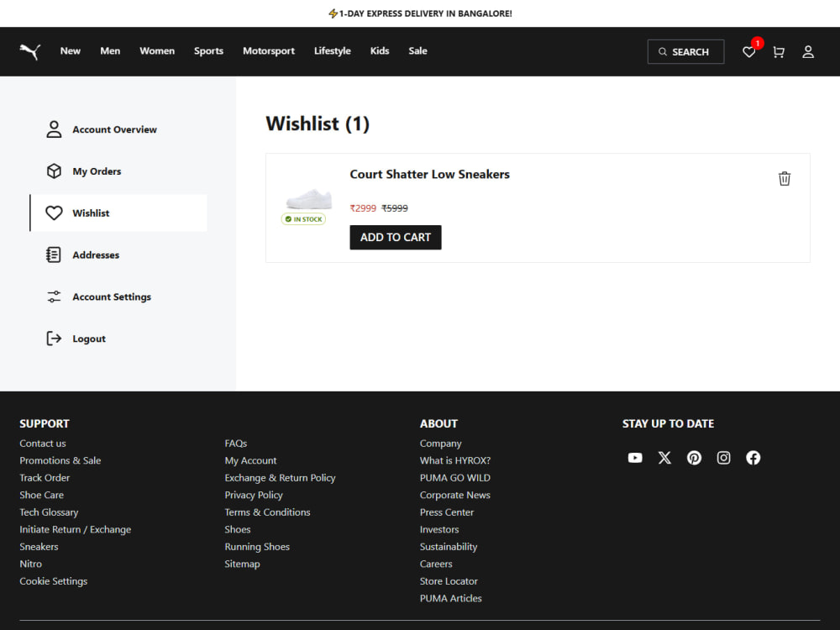
Task: Open Contact us footer link
Action: [43, 443]
